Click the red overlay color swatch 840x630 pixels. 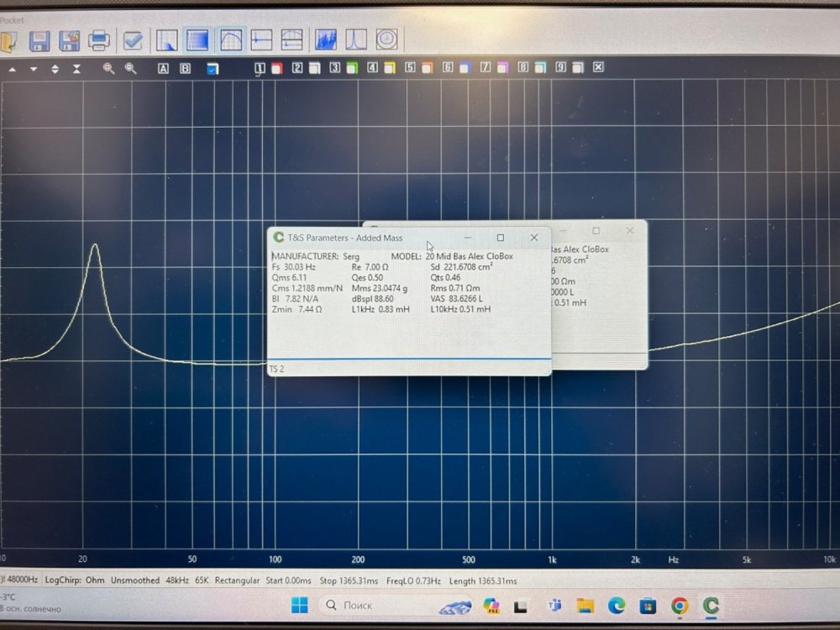click(x=276, y=68)
